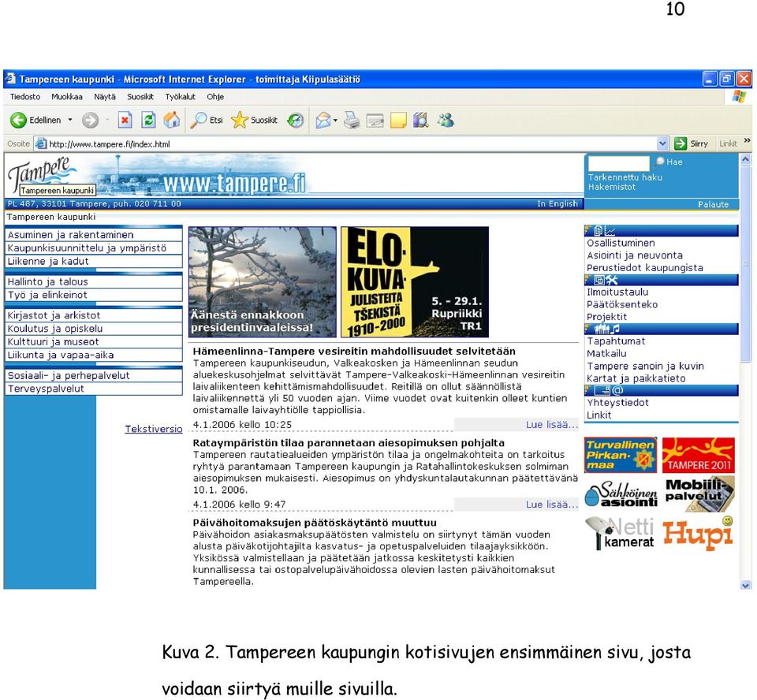The height and width of the screenshot is (700, 757).
Task: Click the edit page toolbar icon
Action: click(x=375, y=120)
